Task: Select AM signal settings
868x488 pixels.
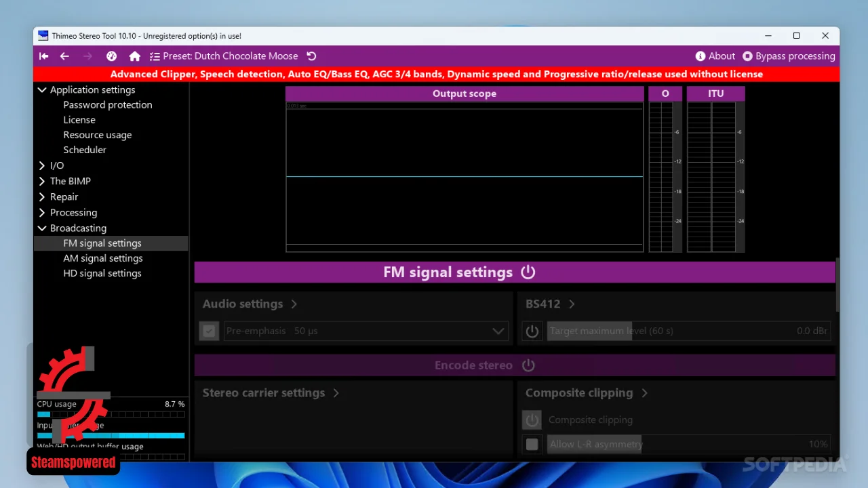Action: (x=103, y=258)
